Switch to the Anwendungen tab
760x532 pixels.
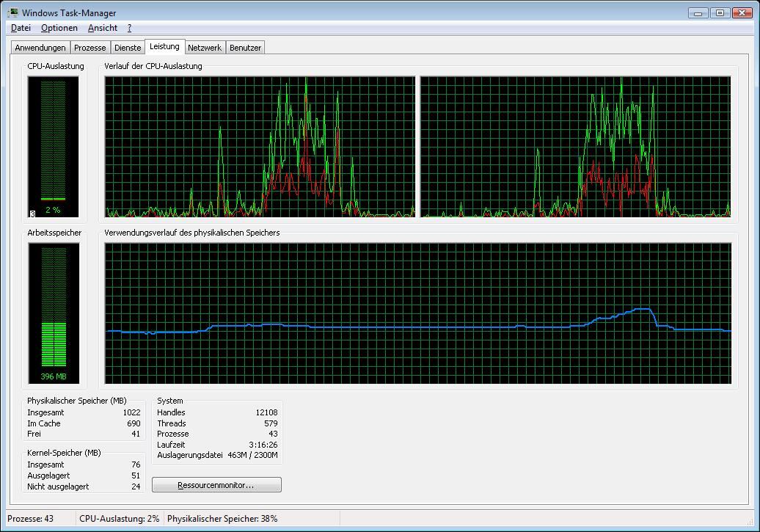pos(40,48)
